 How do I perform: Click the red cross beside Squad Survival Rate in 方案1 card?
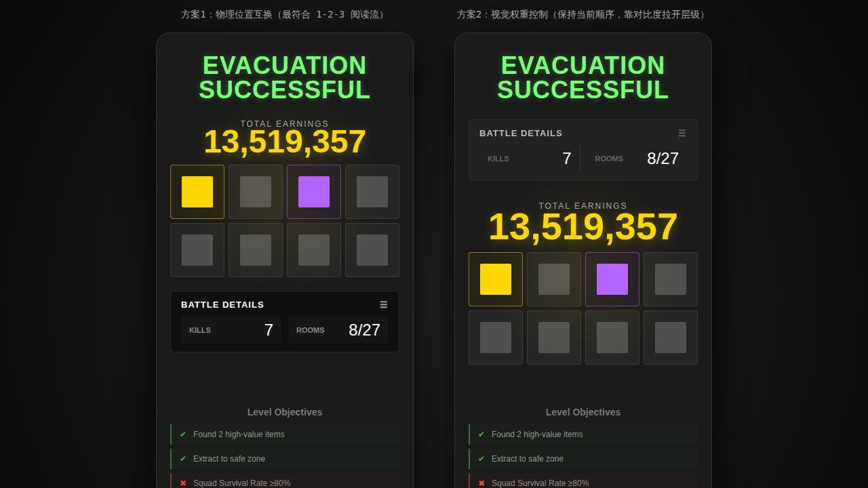pyautogui.click(x=183, y=483)
